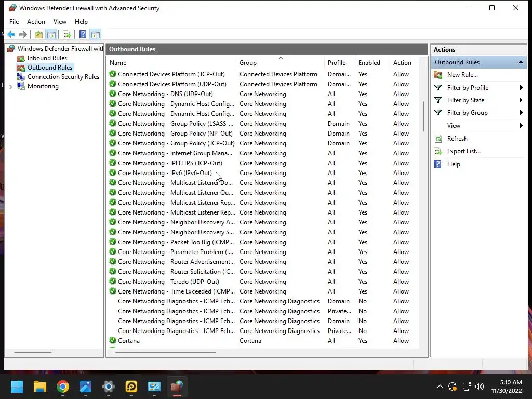The height and width of the screenshot is (399, 532).
Task: Toggle the Show/Hide Action Pane toolbar icon
Action: [x=96, y=34]
